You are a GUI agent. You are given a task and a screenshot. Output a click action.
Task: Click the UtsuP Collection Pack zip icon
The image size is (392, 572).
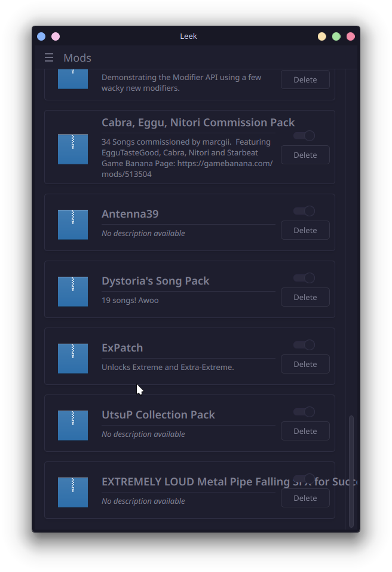tap(73, 425)
